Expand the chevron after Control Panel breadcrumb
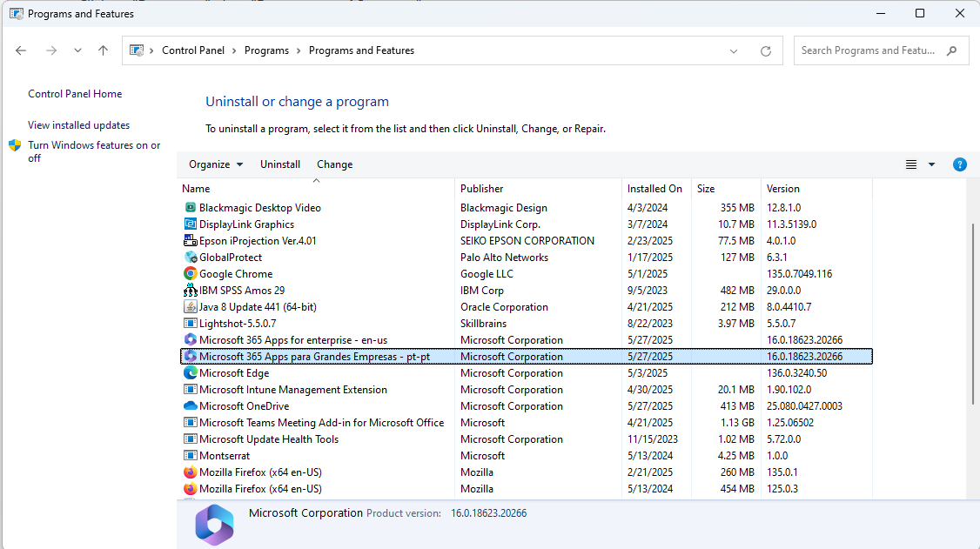 tap(234, 50)
